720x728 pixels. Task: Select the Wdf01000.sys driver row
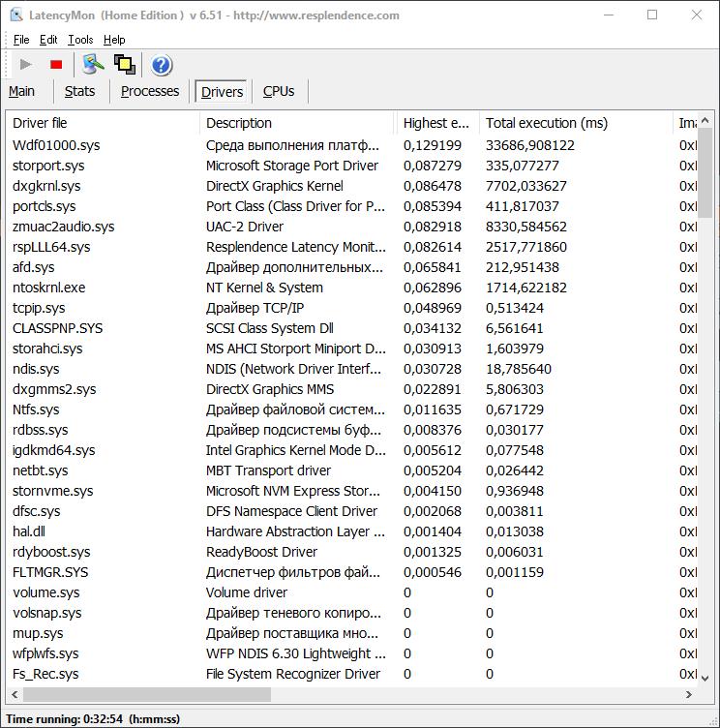(x=351, y=145)
